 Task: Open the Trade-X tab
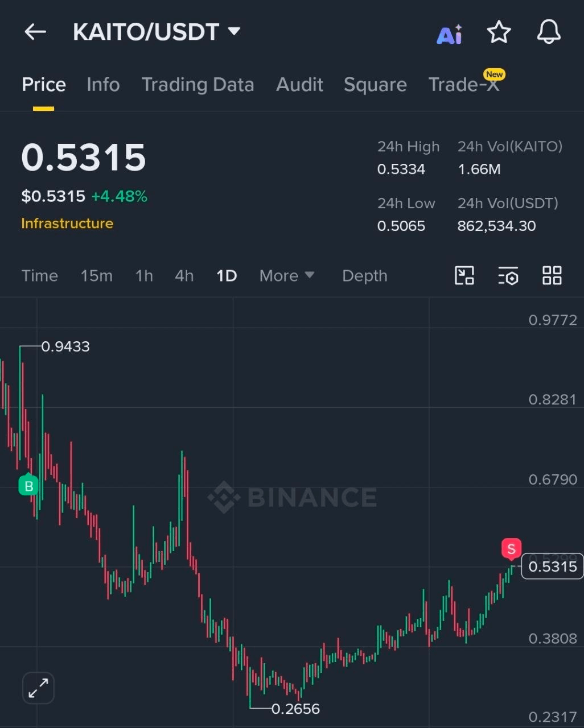point(464,85)
